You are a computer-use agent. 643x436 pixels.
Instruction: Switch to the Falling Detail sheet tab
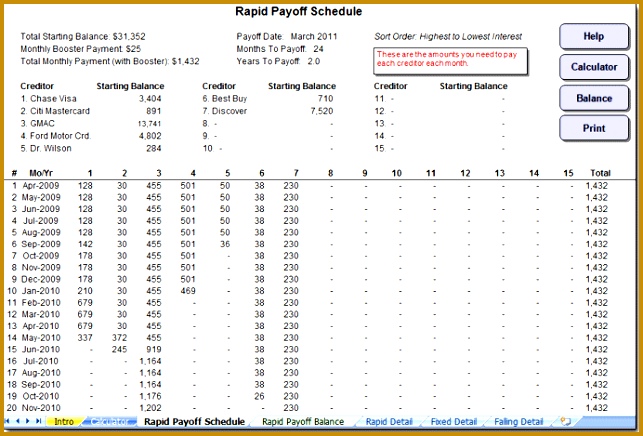click(518, 422)
